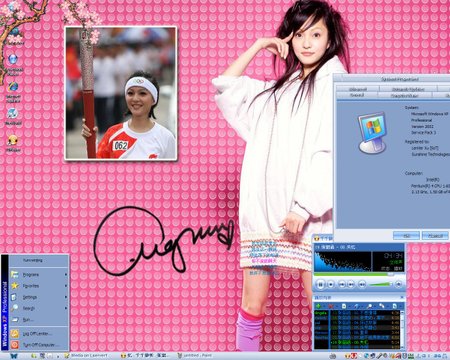Click the playlist vertical scrollbar
Image resolution: width=450 pixels, height=360 pixels.
[402, 330]
